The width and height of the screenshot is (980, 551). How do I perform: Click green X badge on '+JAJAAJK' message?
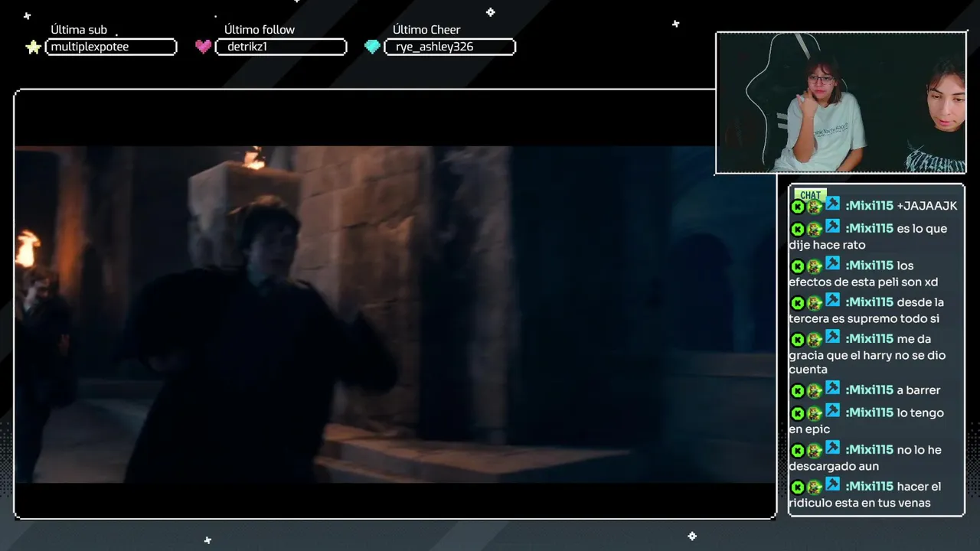click(x=798, y=207)
